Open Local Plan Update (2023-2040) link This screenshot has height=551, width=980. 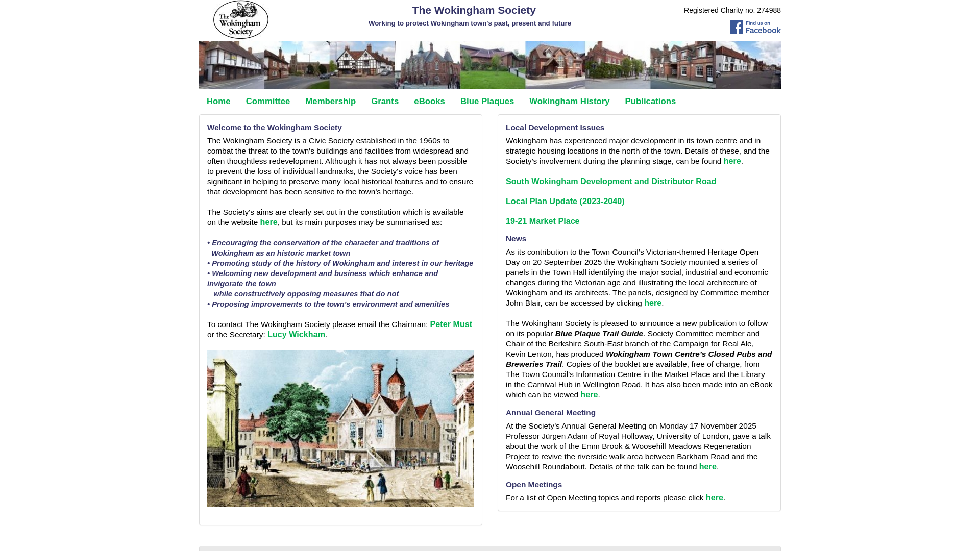[x=565, y=202]
